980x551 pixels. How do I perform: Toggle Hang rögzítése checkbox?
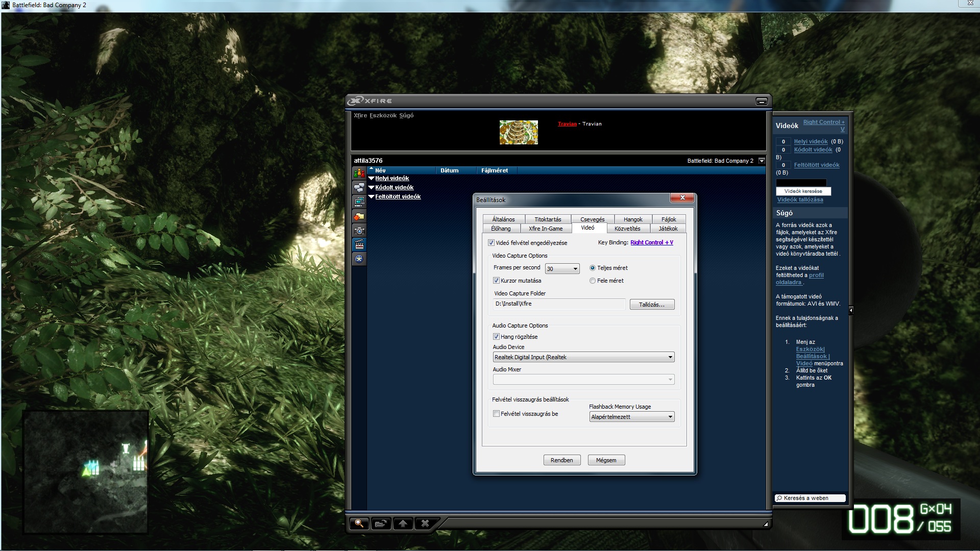click(x=496, y=337)
